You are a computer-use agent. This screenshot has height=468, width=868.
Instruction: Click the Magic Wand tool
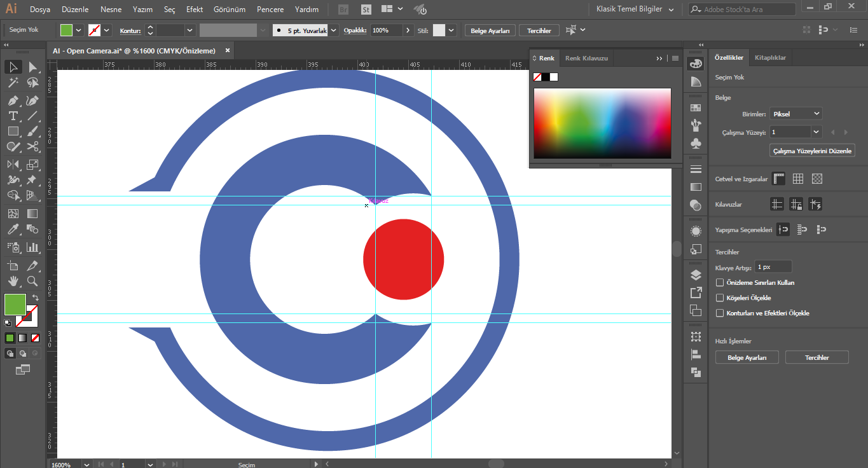13,83
